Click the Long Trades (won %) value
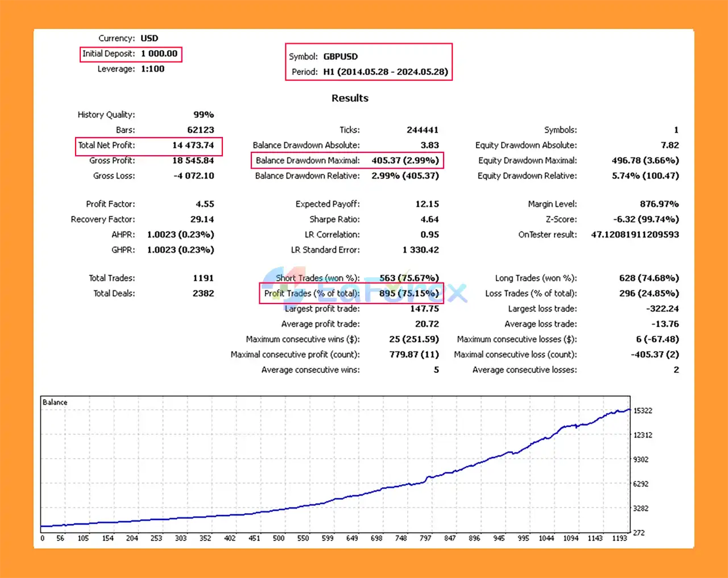 click(x=648, y=278)
